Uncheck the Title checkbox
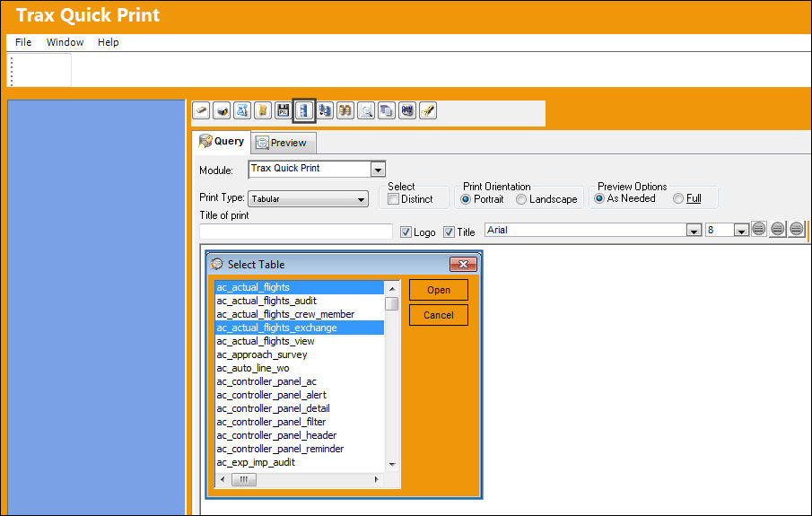Image resolution: width=812 pixels, height=516 pixels. [449, 232]
